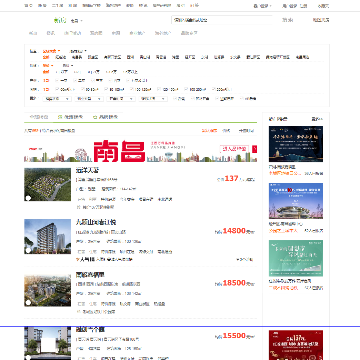Open the gateway thumbnail of the 15500 listing

(x=47, y=343)
